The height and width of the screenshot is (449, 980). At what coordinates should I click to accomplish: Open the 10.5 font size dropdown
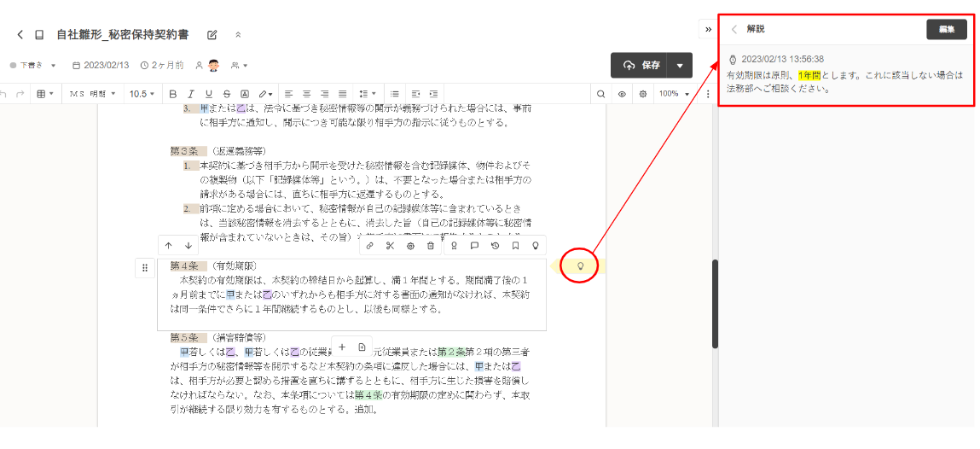[142, 93]
